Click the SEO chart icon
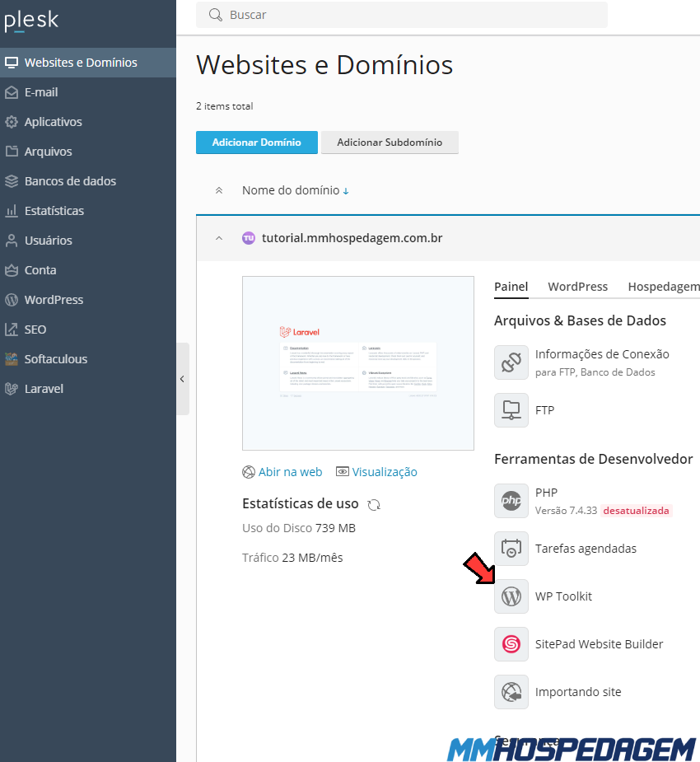The height and width of the screenshot is (762, 700). click(12, 330)
